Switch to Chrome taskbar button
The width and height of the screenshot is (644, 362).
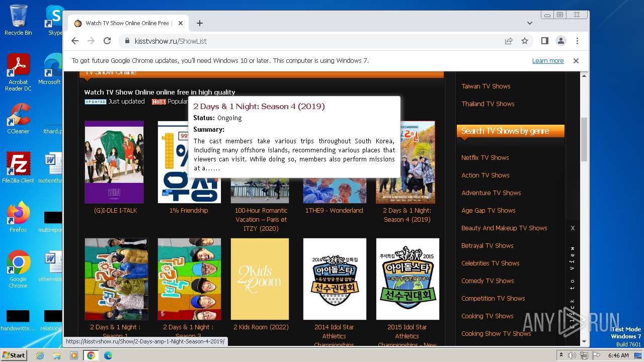pos(91,355)
